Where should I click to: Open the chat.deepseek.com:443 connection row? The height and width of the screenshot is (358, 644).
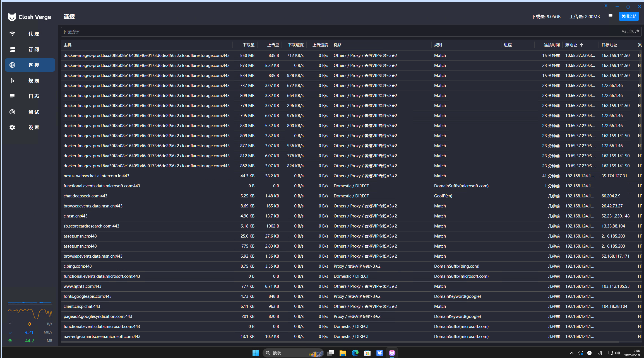point(85,196)
